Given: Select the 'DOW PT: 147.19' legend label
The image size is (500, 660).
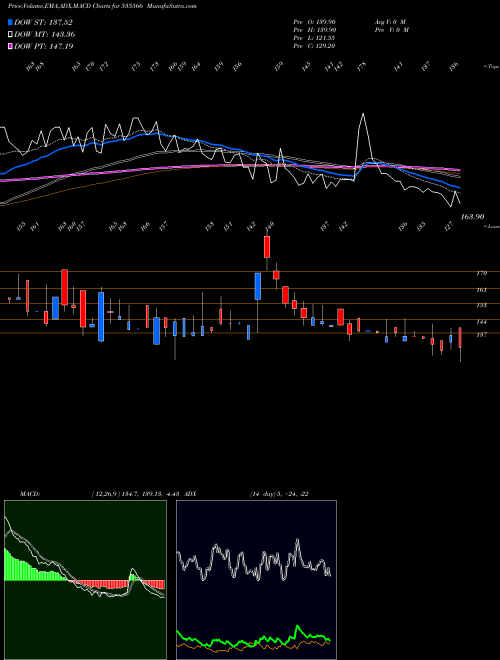Looking at the screenshot, I should pos(44,46).
